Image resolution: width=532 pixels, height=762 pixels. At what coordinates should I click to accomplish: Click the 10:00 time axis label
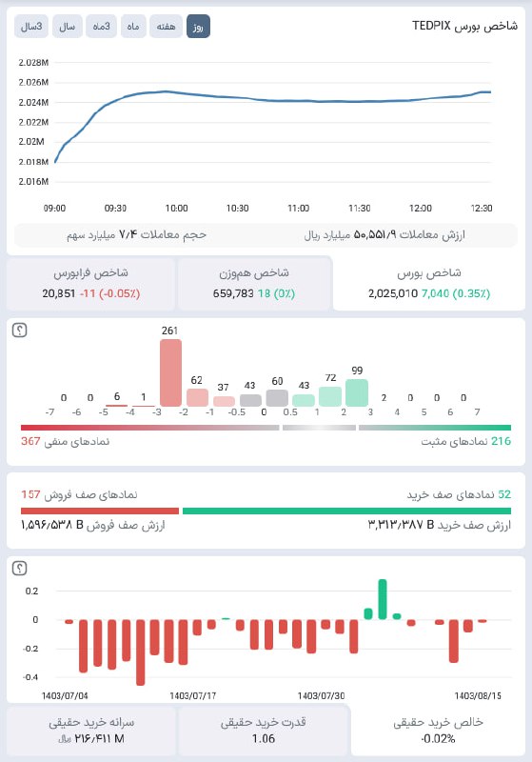pyautogui.click(x=176, y=208)
